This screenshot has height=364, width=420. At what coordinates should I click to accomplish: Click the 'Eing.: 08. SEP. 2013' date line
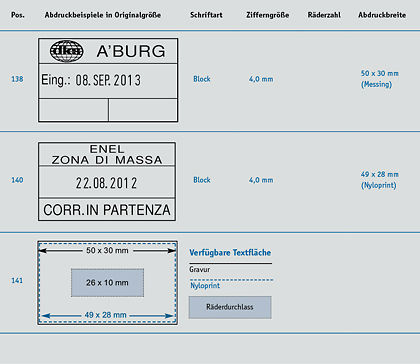(91, 80)
